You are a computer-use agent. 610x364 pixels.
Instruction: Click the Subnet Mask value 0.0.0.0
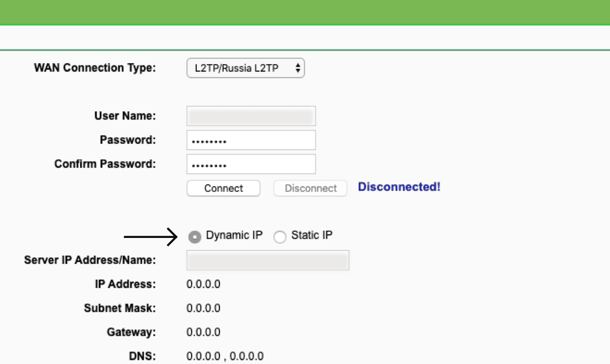[x=203, y=308]
